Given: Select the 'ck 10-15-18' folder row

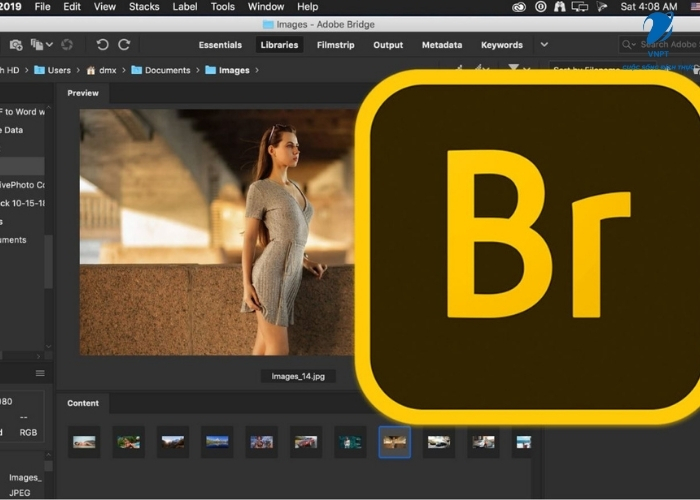Looking at the screenshot, I should [x=22, y=203].
